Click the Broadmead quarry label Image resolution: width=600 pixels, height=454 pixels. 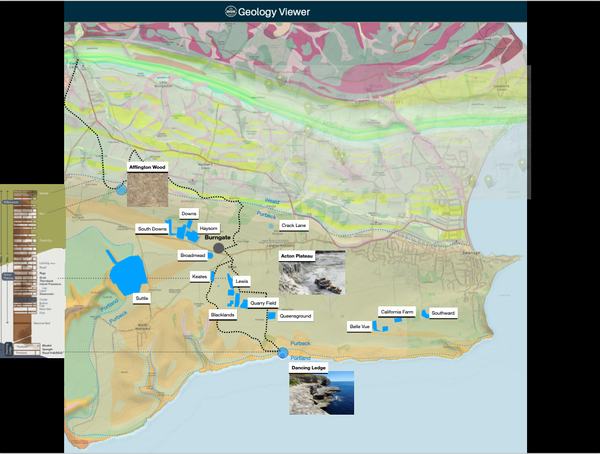click(x=193, y=256)
